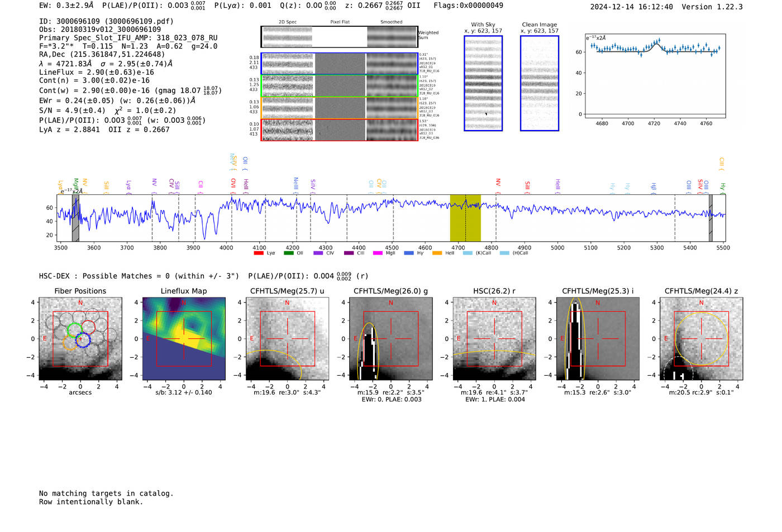Viewport: 782px width, 532px height.
Task: Click the 'LineFlux = 2.90(±0.63)e-16' line
Action: tap(97, 73)
